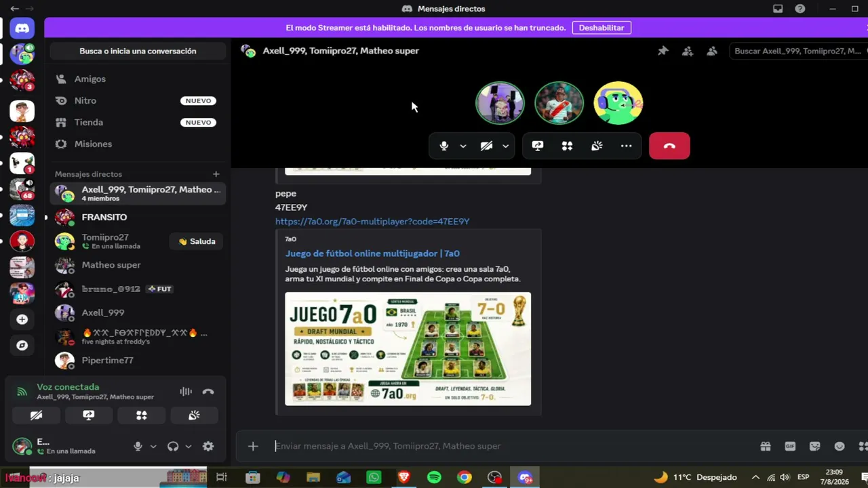Start an activity from the call controls
This screenshot has height=488, width=868.
pyautogui.click(x=567, y=146)
